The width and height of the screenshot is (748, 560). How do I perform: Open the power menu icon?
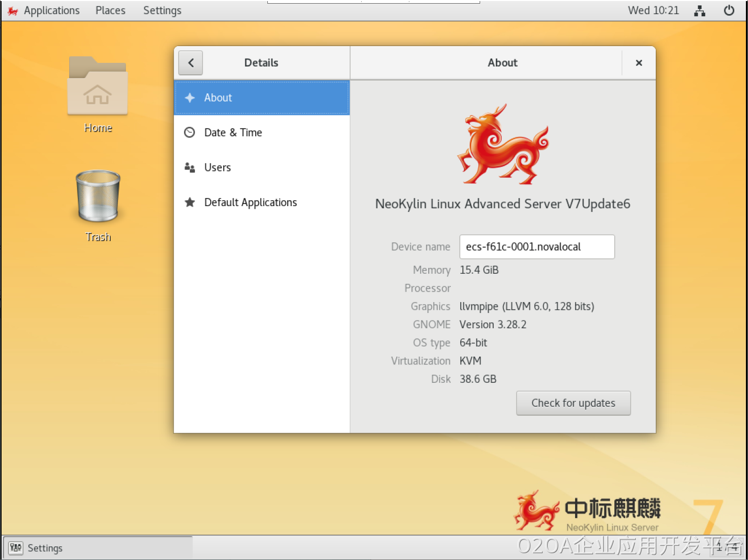pyautogui.click(x=729, y=10)
